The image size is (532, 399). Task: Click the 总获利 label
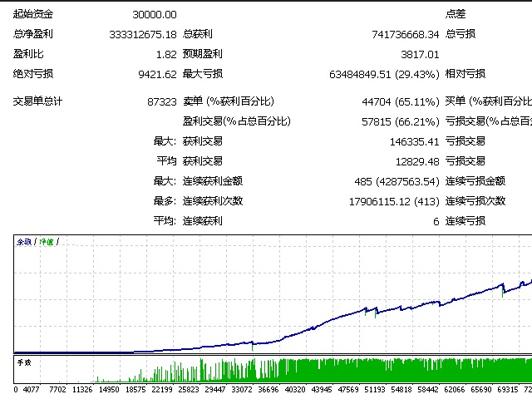point(198,34)
